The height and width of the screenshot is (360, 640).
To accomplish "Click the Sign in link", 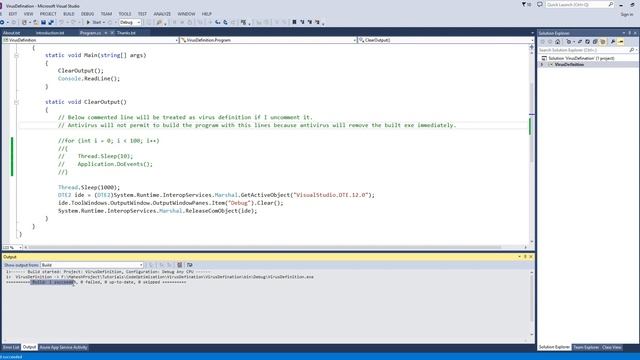I will click(627, 14).
